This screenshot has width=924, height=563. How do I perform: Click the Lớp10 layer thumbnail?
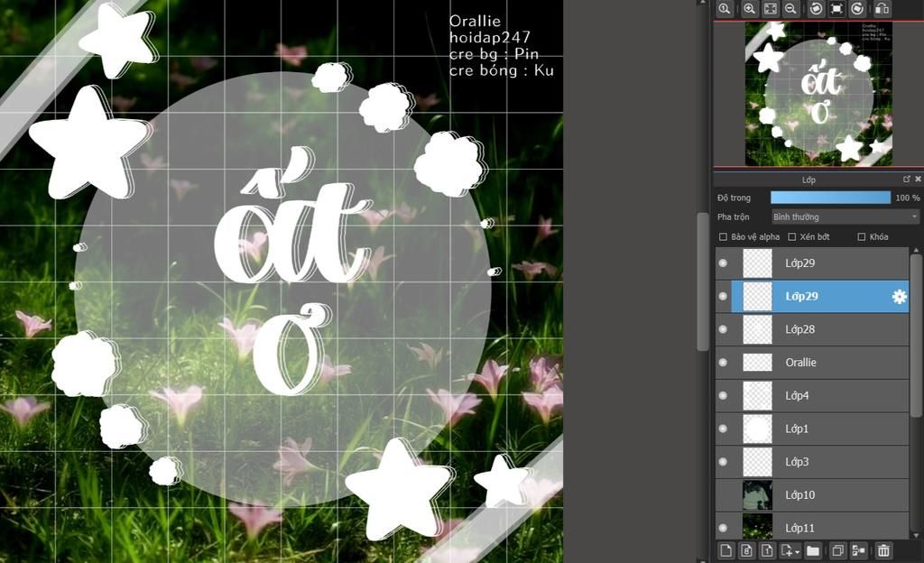pyautogui.click(x=757, y=494)
